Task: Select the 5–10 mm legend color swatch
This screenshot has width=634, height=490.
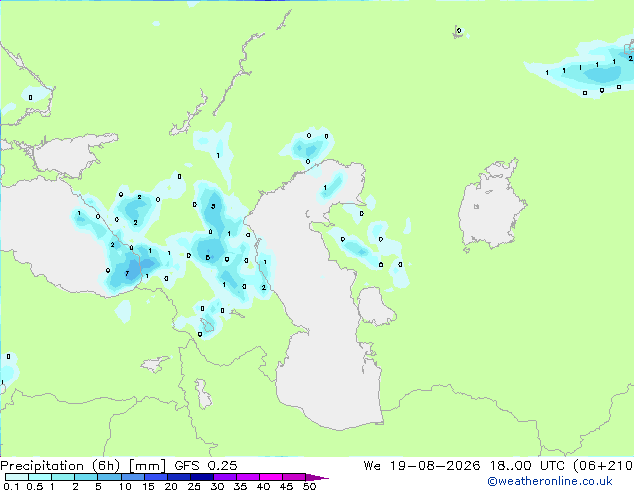Action: 109,477
